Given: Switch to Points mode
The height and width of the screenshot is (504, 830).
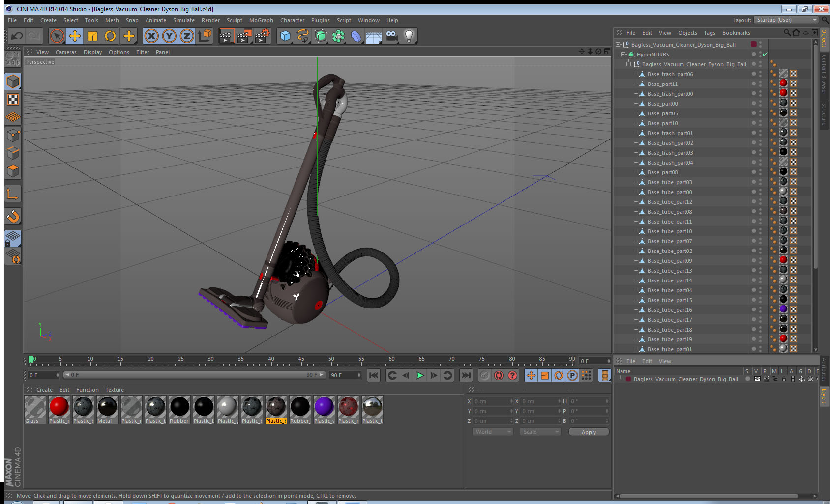Looking at the screenshot, I should click(x=13, y=135).
